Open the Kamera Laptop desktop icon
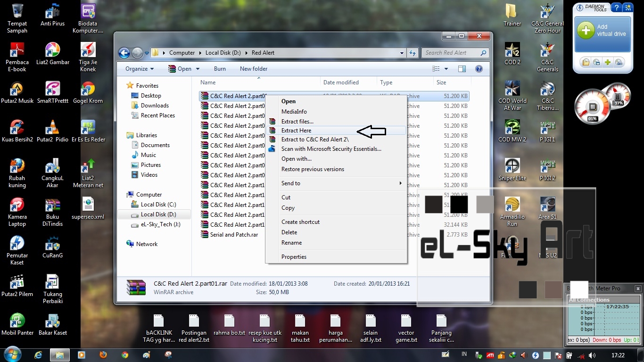This screenshot has width=644, height=362. coord(17,212)
